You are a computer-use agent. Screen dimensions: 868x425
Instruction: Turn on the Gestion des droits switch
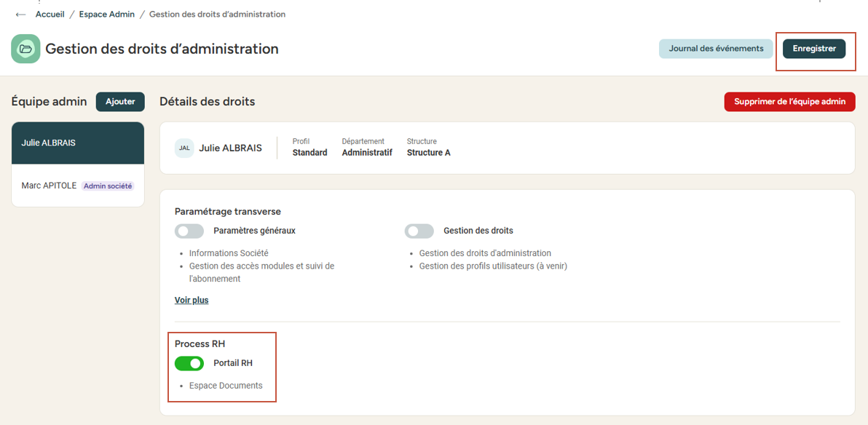pos(419,231)
